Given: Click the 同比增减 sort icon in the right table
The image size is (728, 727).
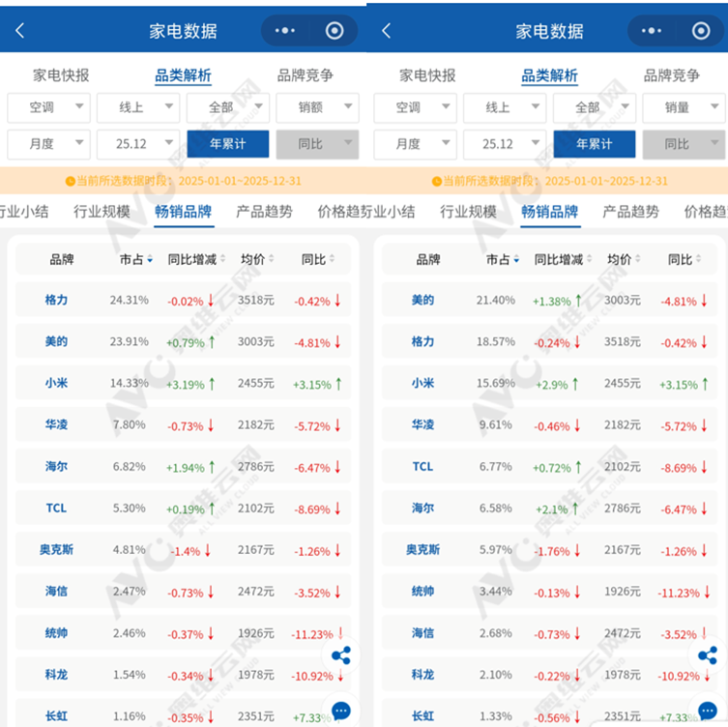Looking at the screenshot, I should [590, 259].
